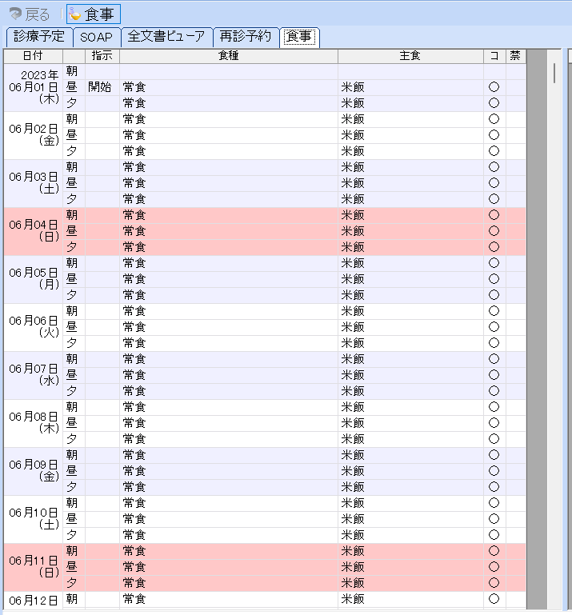Click the circle mark for 06月04日 夕
Screen dimensions: 572x615
[x=494, y=247]
